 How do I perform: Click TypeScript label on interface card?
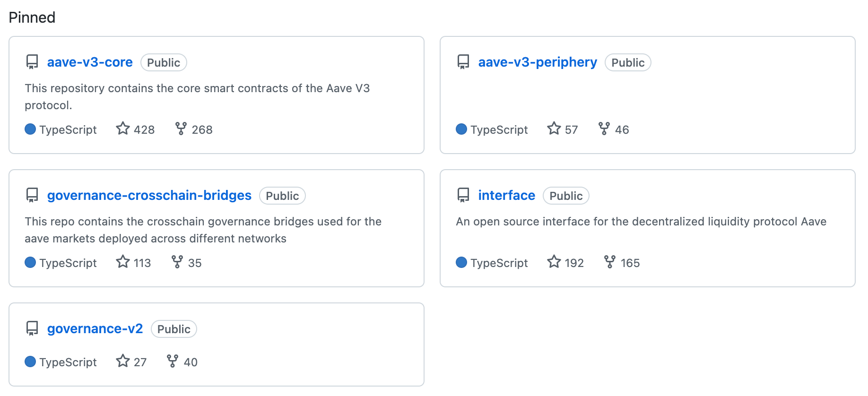click(x=499, y=263)
